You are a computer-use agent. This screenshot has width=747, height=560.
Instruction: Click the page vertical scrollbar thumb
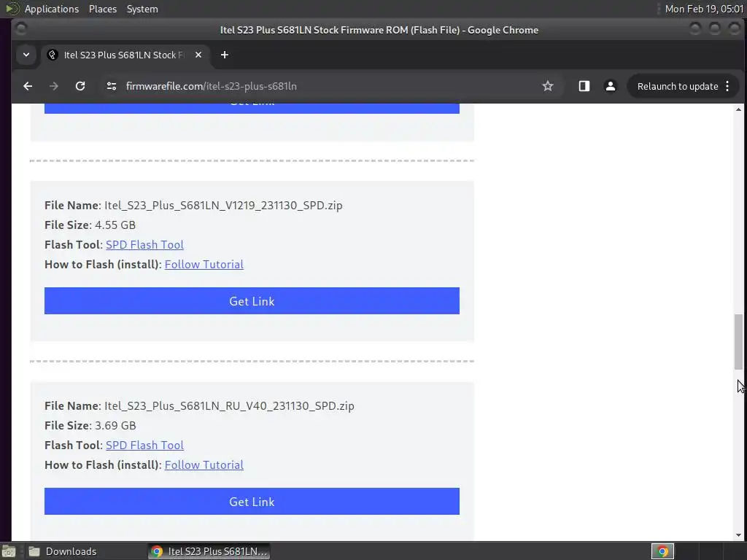pos(738,341)
